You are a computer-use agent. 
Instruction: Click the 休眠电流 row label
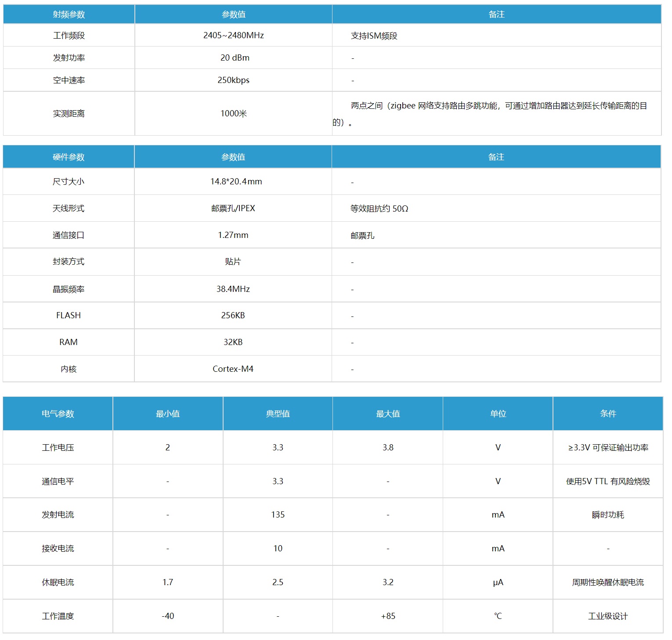[58, 582]
